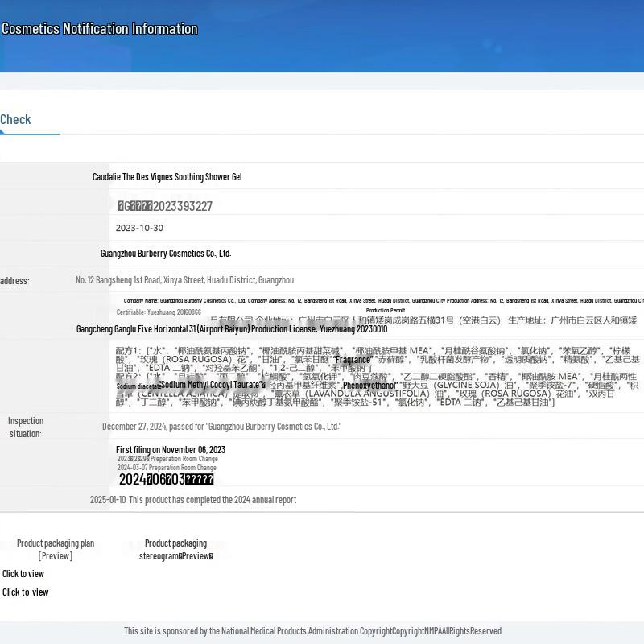The image size is (644, 644).
Task: Click the 'address:' field label
Action: point(14,281)
